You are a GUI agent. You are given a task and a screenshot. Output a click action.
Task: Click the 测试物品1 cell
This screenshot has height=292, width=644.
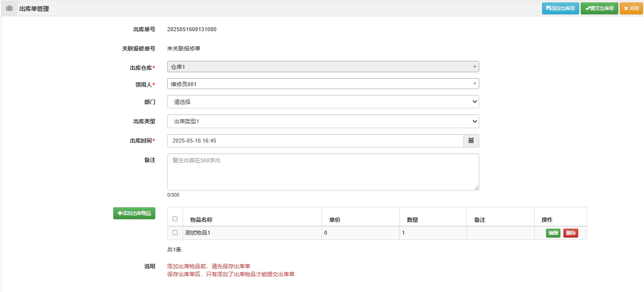[x=252, y=233]
